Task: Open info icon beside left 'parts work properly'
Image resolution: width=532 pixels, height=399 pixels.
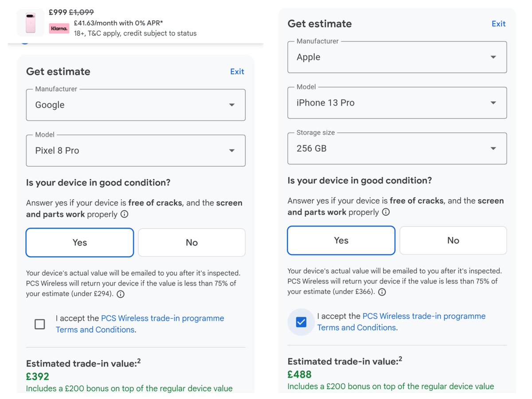Action: [125, 214]
